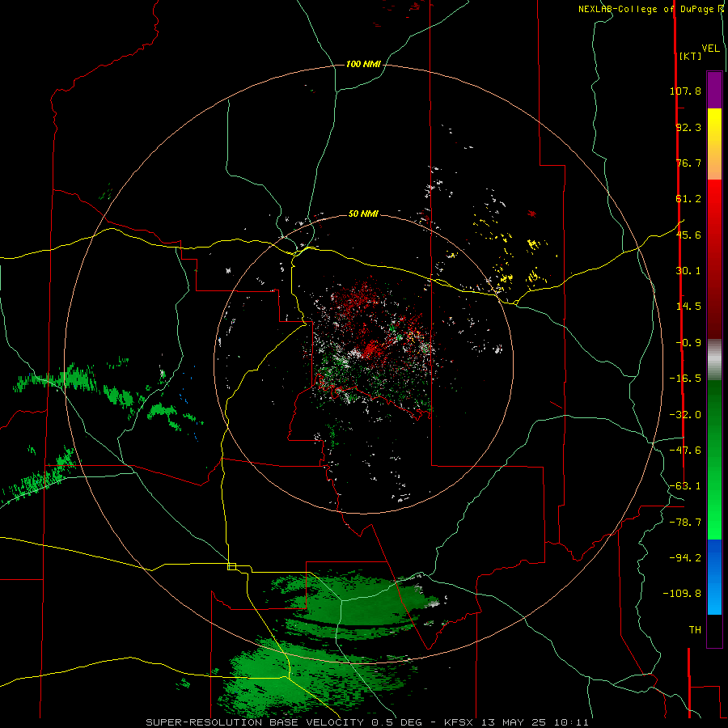Image resolution: width=728 pixels, height=728 pixels.
Task: Click the "-109.8" scale value
Action: pos(682,594)
